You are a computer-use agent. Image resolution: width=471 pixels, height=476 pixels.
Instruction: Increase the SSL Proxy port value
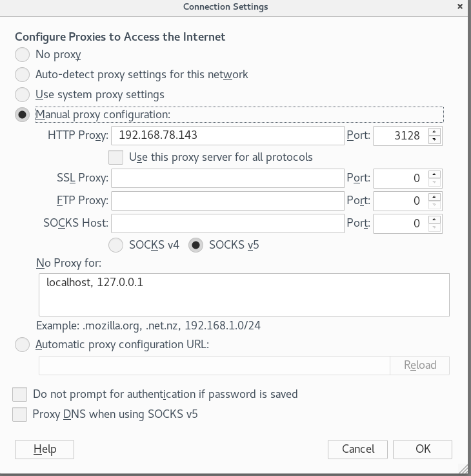tap(434, 174)
